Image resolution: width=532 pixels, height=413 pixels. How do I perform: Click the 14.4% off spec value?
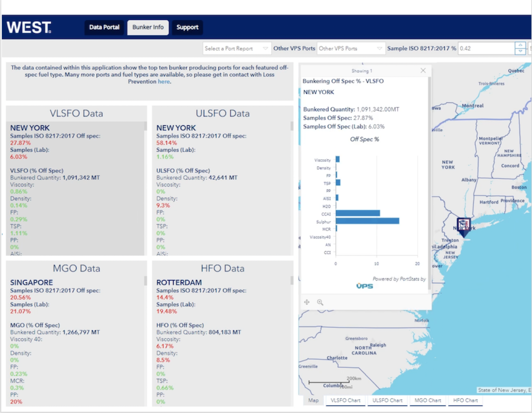[165, 297]
